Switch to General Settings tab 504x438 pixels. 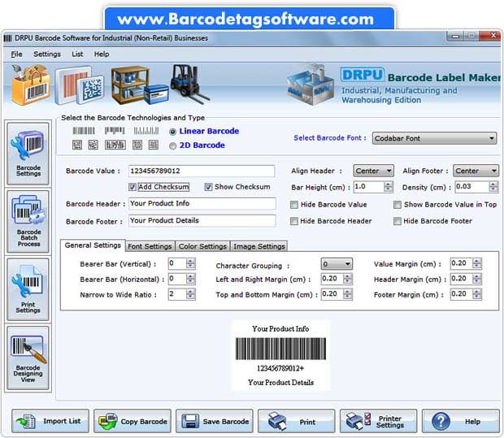pos(93,245)
